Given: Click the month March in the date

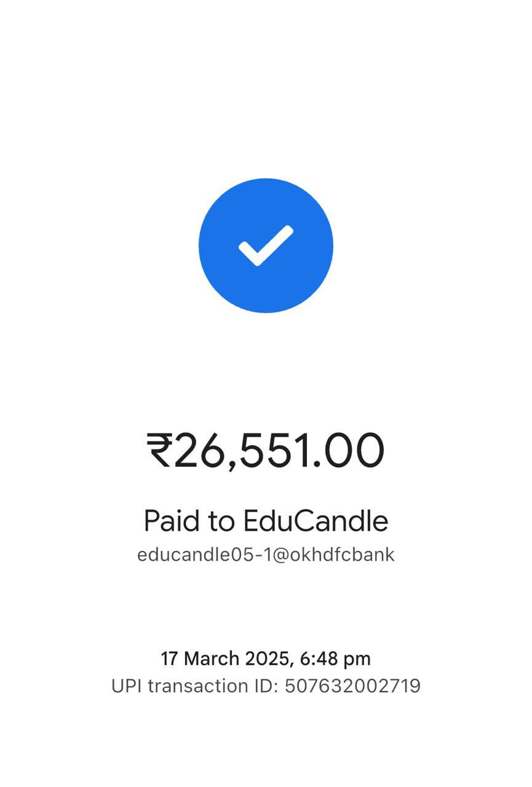Looking at the screenshot, I should (212, 658).
